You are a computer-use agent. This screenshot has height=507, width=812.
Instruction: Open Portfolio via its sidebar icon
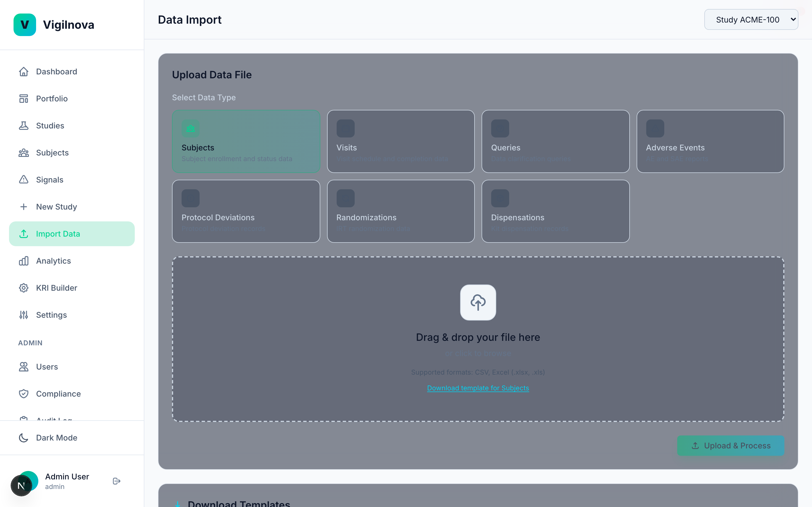coord(23,98)
